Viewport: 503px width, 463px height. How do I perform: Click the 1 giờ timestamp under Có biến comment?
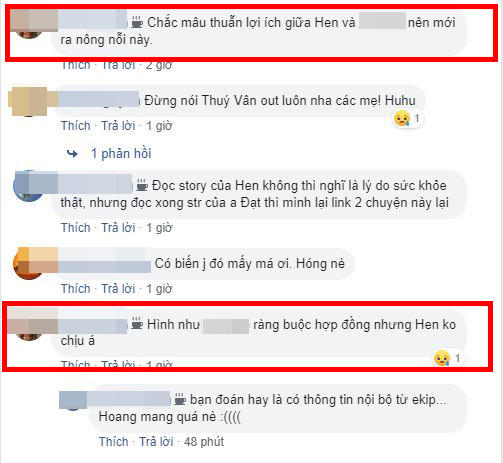(x=159, y=289)
